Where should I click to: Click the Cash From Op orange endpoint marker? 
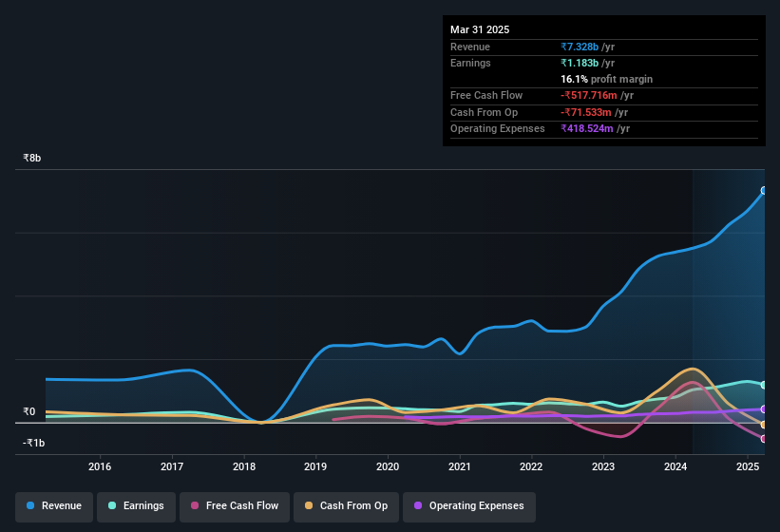tap(764, 425)
